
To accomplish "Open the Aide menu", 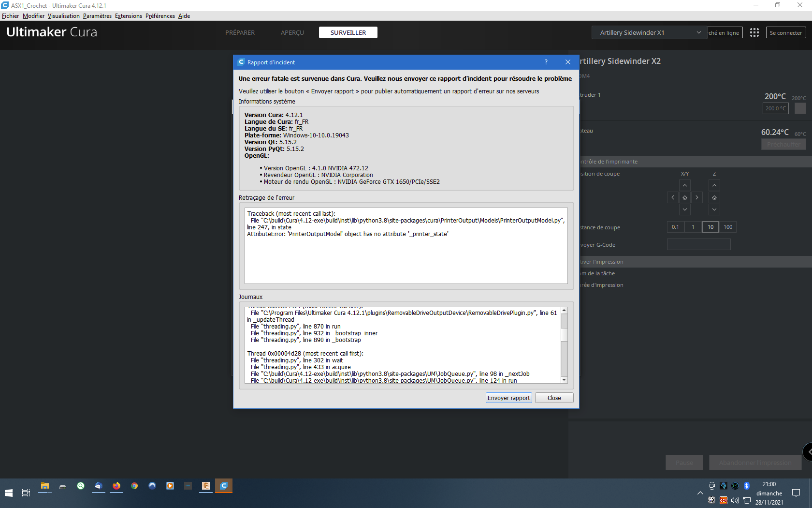I will pos(184,16).
